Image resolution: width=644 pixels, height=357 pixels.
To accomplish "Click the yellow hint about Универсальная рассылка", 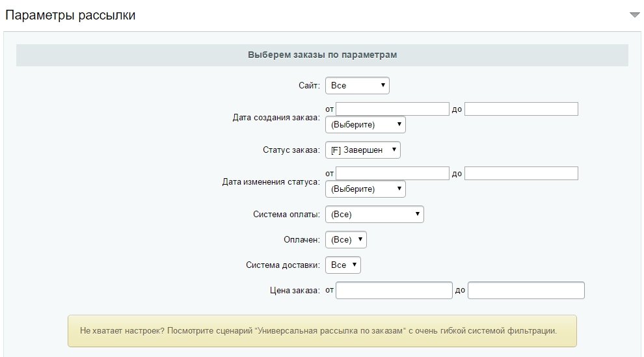I will point(323,331).
